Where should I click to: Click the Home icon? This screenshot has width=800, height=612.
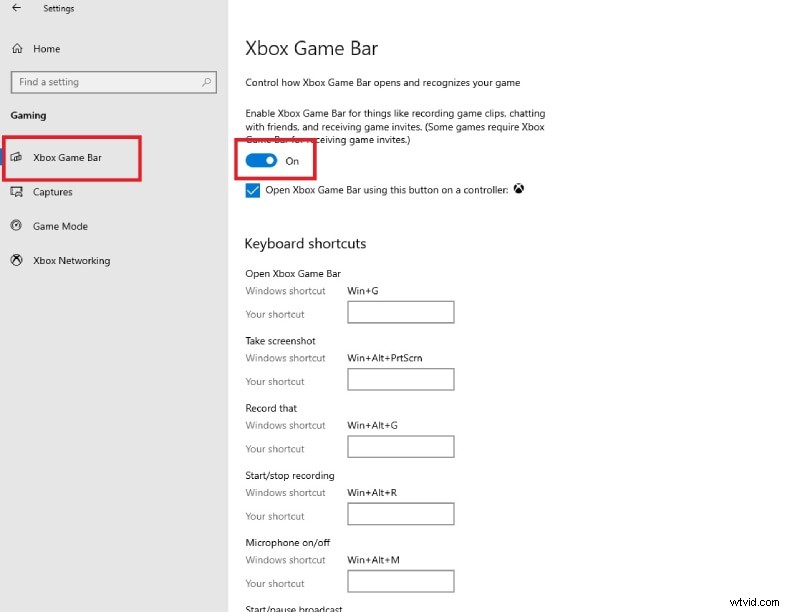point(17,48)
